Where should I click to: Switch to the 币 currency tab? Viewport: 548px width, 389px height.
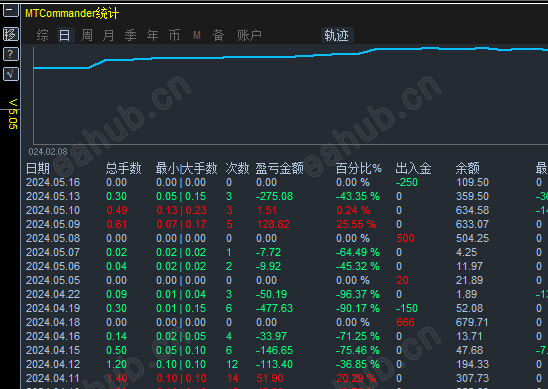pyautogui.click(x=174, y=35)
